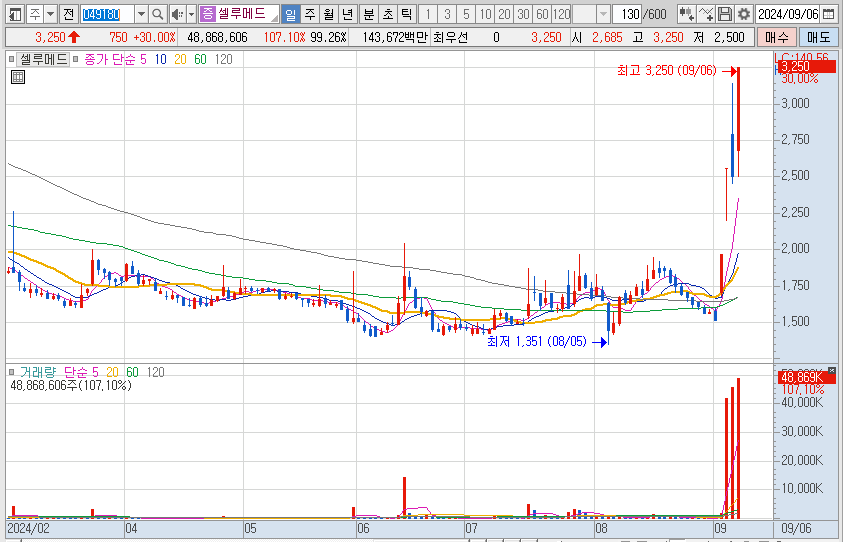Click the 2024/02 date axis label
Viewport: 843px width, 542px height.
[x=28, y=528]
